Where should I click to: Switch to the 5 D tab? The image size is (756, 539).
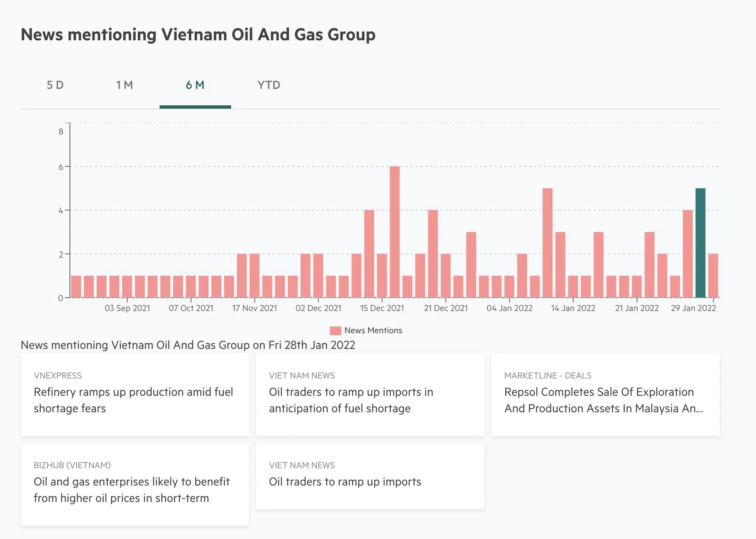[x=55, y=85]
